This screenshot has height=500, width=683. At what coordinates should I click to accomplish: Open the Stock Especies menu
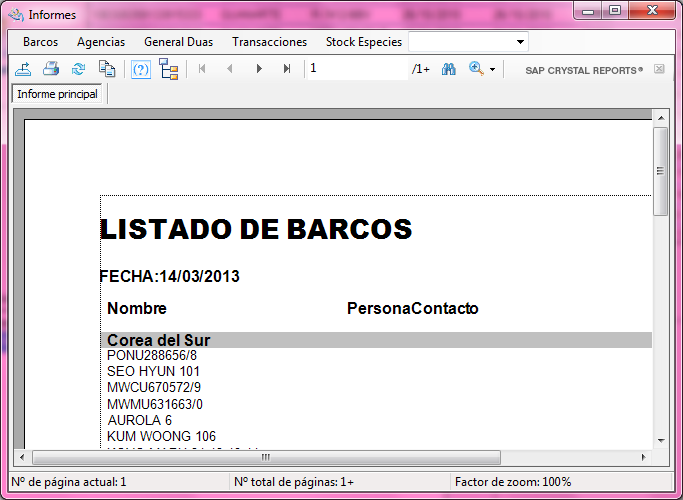coord(364,42)
